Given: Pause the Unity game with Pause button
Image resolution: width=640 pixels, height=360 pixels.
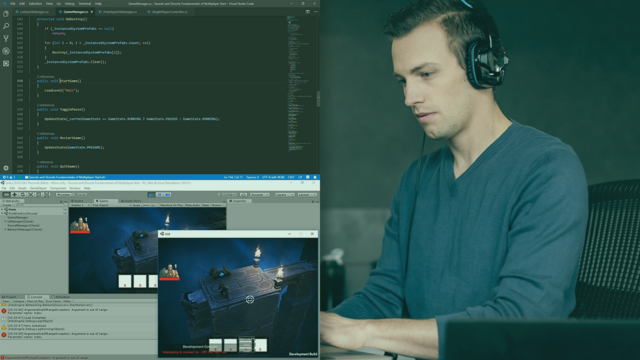Looking at the screenshot, I should pyautogui.click(x=160, y=195).
